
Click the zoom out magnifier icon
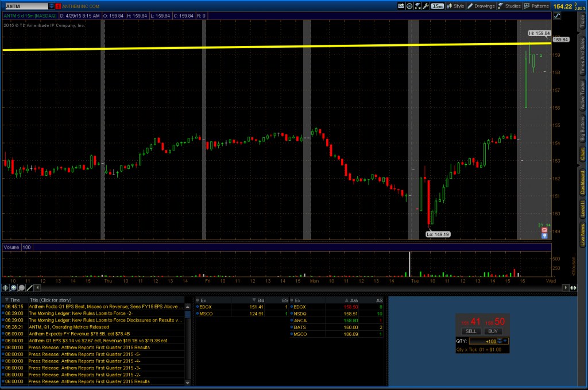click(22, 288)
